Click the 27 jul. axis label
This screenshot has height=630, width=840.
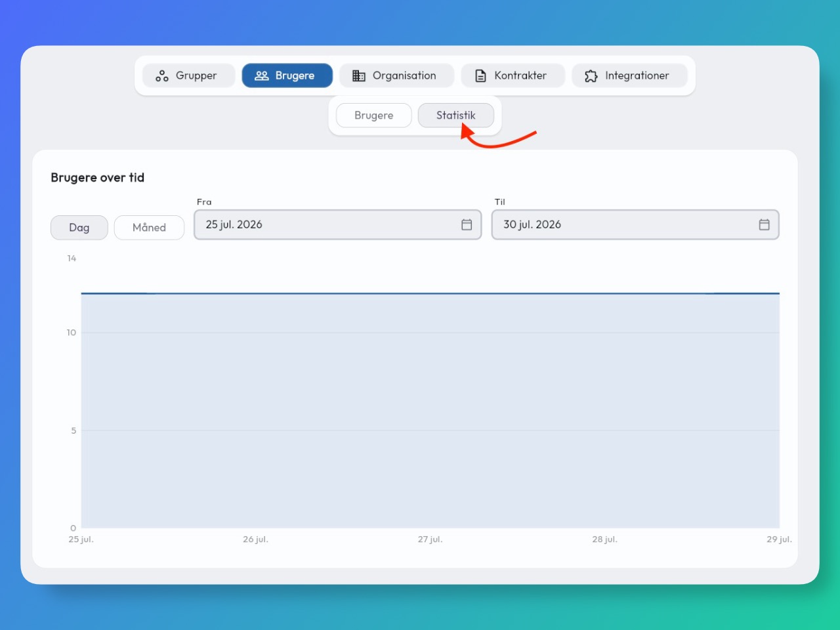point(430,539)
